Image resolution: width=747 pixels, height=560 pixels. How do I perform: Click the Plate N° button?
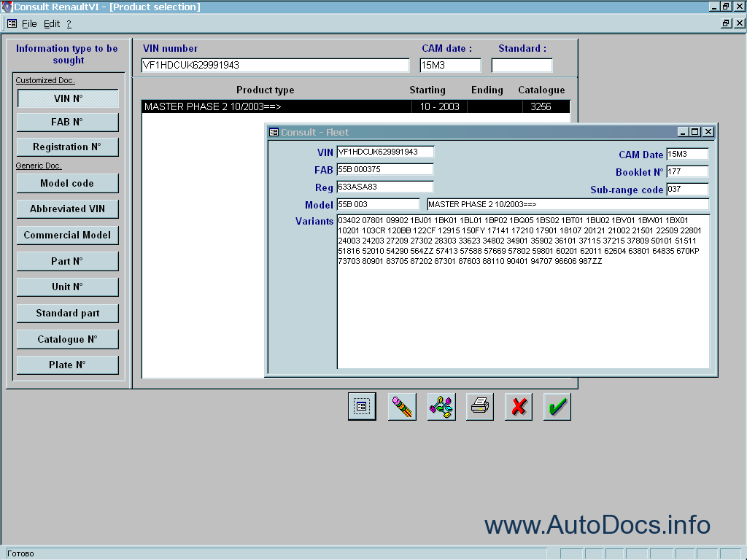point(68,365)
